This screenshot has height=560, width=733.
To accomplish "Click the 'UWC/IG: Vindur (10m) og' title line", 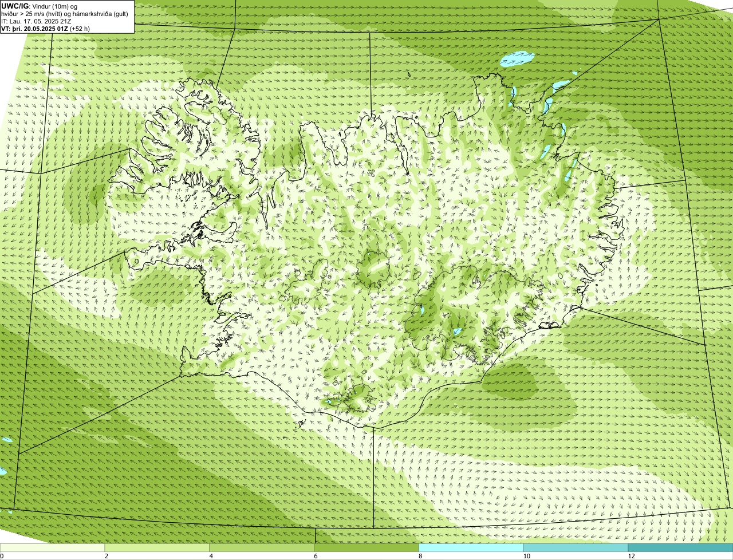I will point(39,6).
